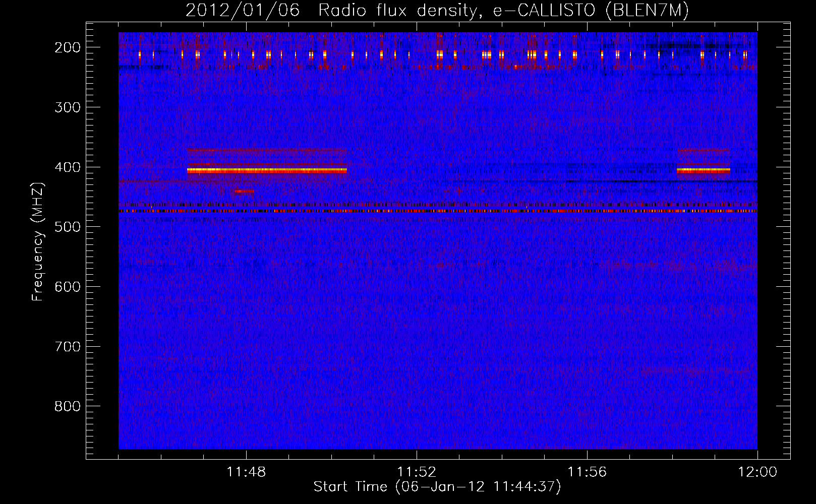The width and height of the screenshot is (816, 504).
Task: Click the "11:48" time tick label
Action: (246, 472)
